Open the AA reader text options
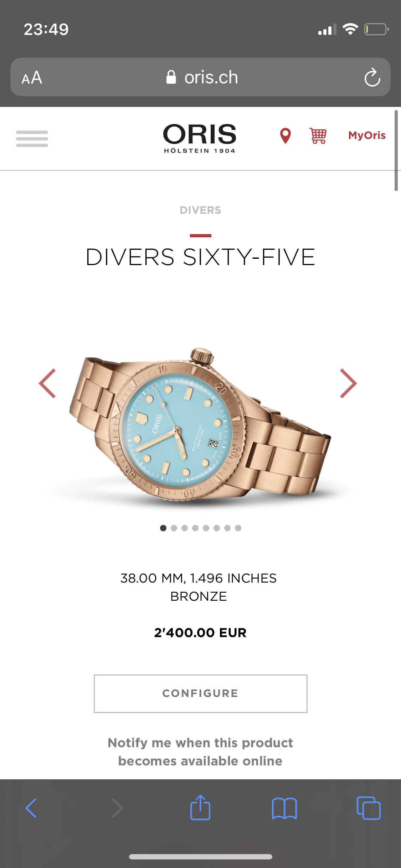This screenshot has height=868, width=401. point(32,77)
